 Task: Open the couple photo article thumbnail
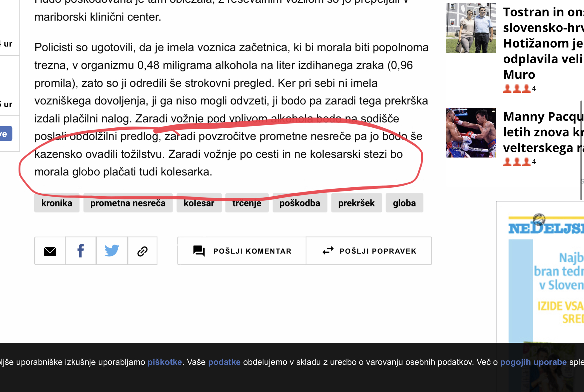point(471,28)
